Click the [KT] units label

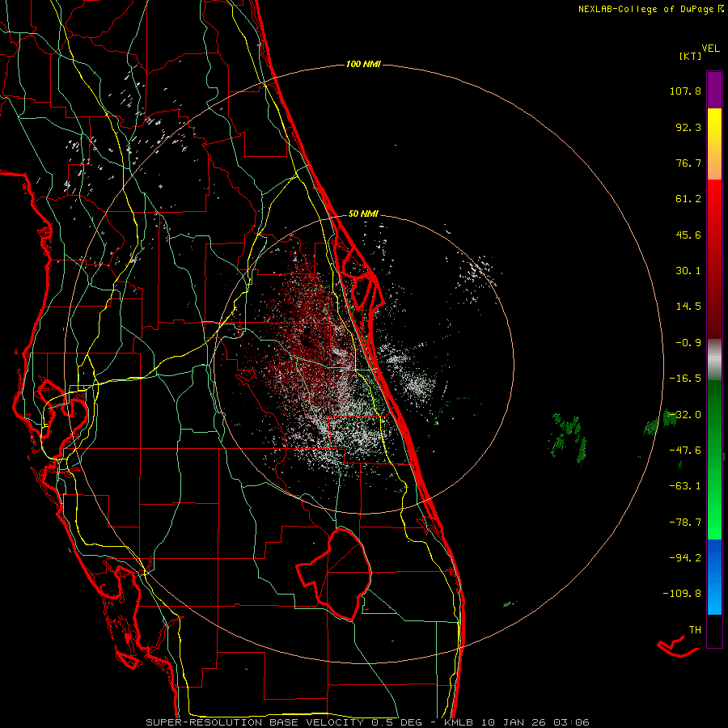[x=690, y=56]
